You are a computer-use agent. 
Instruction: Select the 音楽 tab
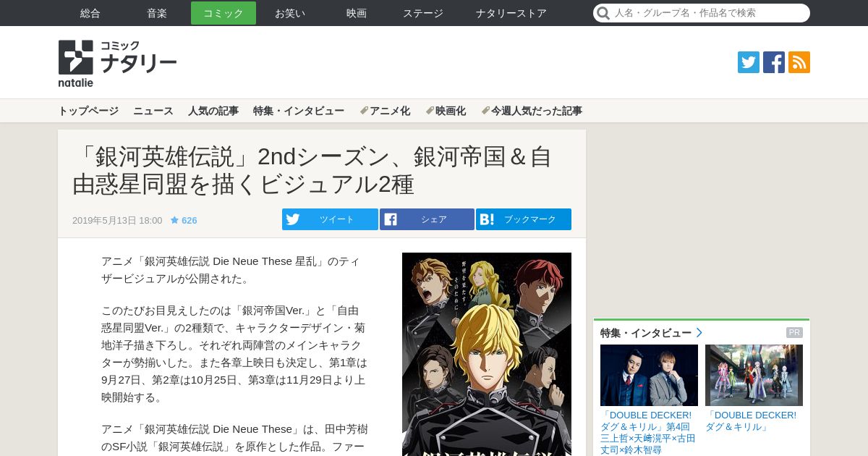157,13
